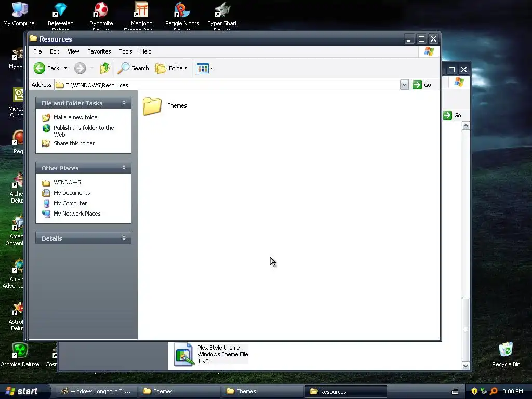Select the My Computer desktop icon
The width and height of the screenshot is (532, 399).
20,14
